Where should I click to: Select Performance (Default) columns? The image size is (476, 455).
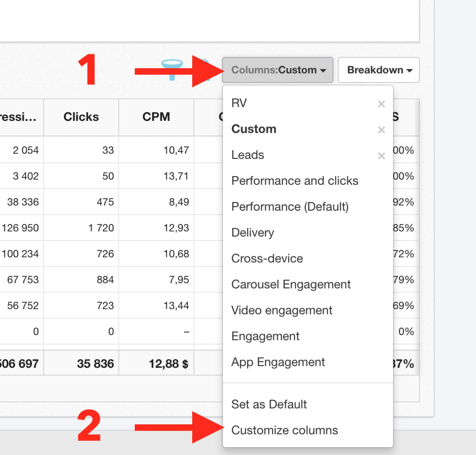290,207
